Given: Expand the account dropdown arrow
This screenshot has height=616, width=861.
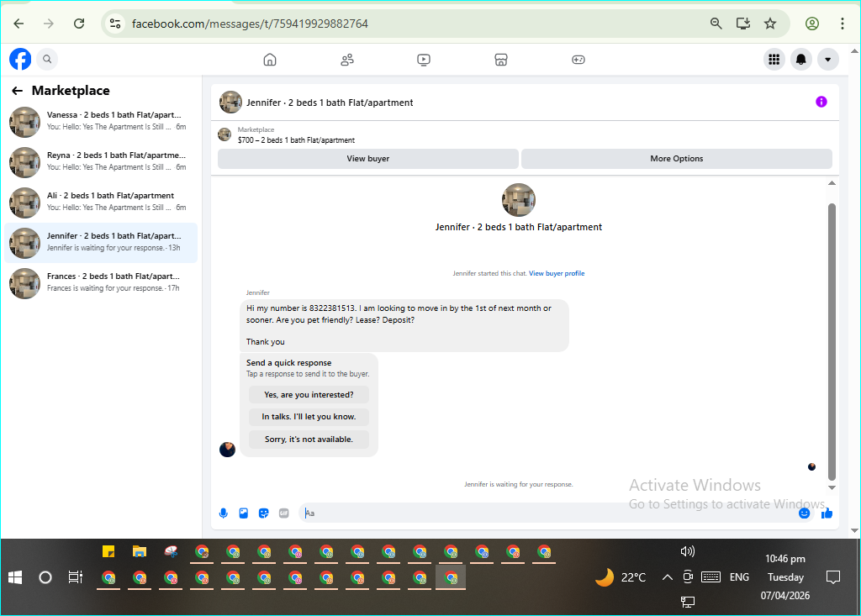Looking at the screenshot, I should [828, 60].
